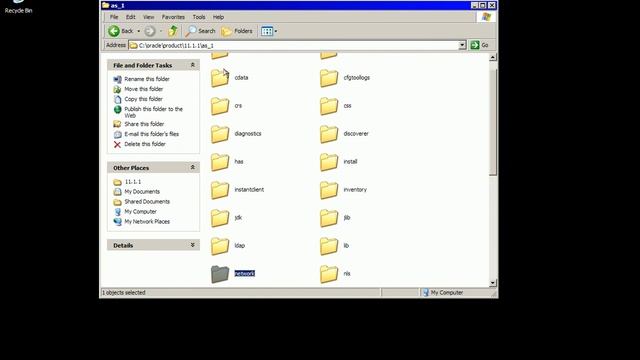Select the highlighted network folder icon
The height and width of the screenshot is (360, 640).
pyautogui.click(x=220, y=274)
